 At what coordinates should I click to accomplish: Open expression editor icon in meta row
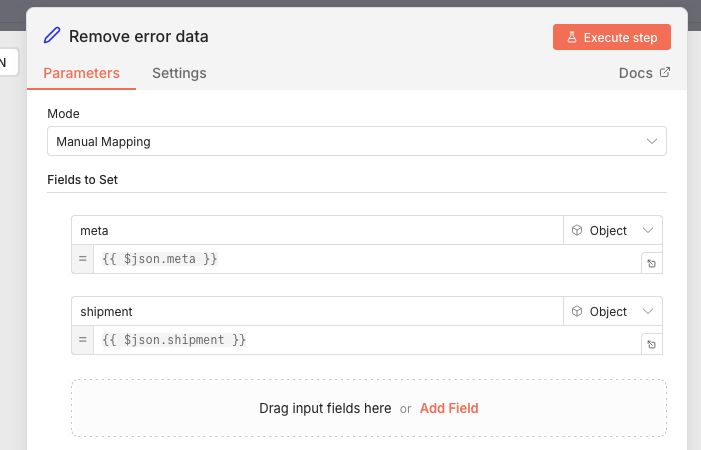pyautogui.click(x=651, y=264)
